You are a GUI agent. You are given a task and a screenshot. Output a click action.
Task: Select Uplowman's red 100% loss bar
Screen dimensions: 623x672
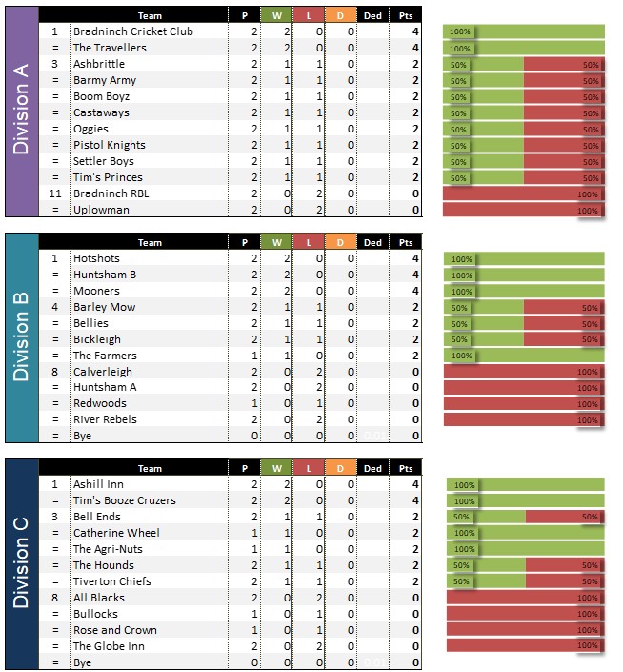(523, 210)
